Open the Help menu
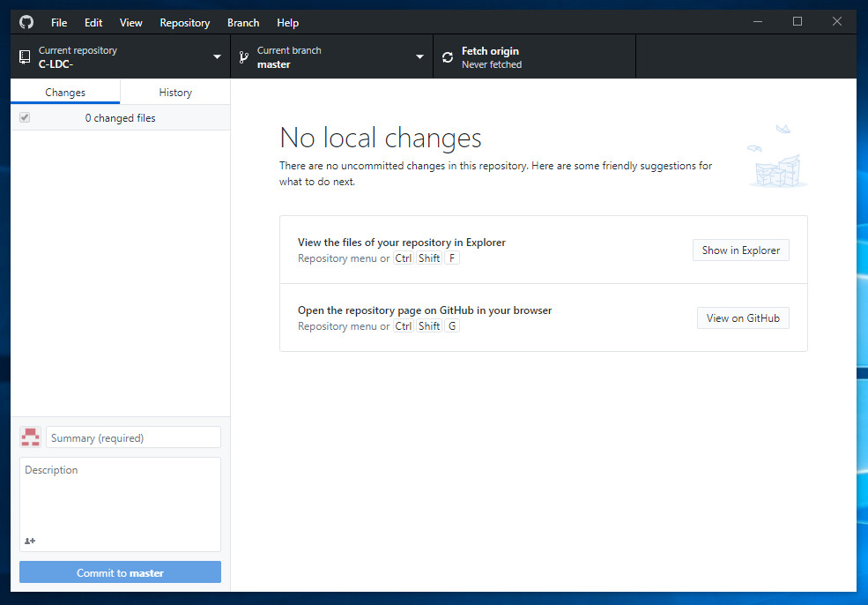This screenshot has height=605, width=868. coord(287,23)
